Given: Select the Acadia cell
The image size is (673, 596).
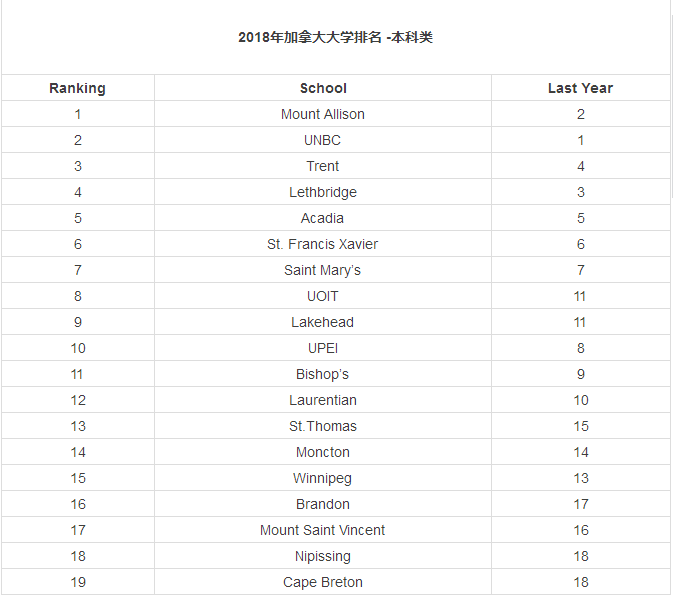Looking at the screenshot, I should click(x=323, y=218).
